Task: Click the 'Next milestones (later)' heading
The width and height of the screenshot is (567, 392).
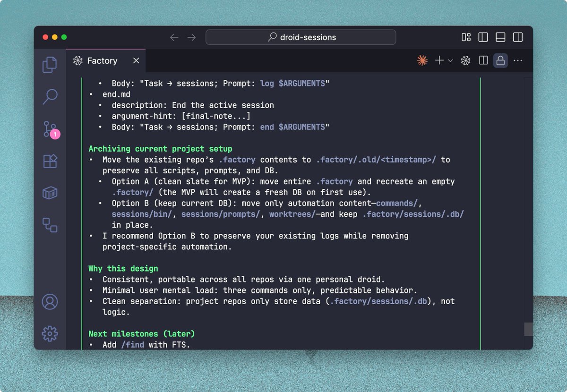Action: click(x=142, y=333)
